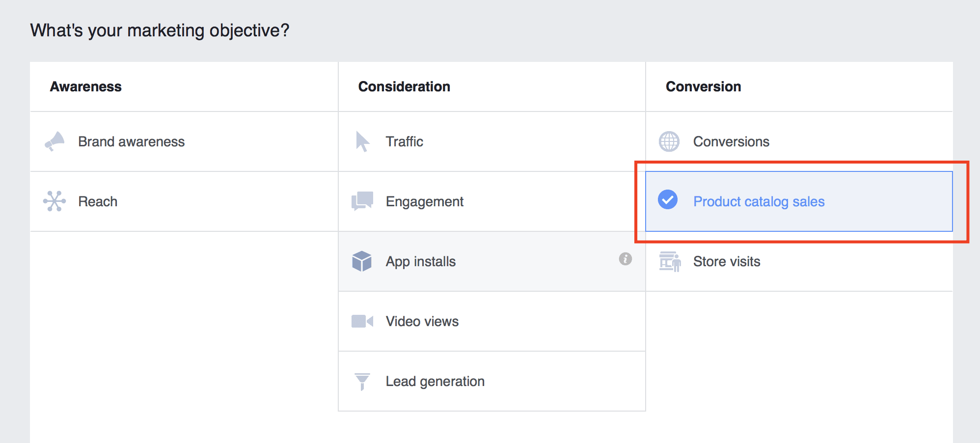Choose Reach as the marketing objective
This screenshot has height=443, width=980.
click(98, 201)
